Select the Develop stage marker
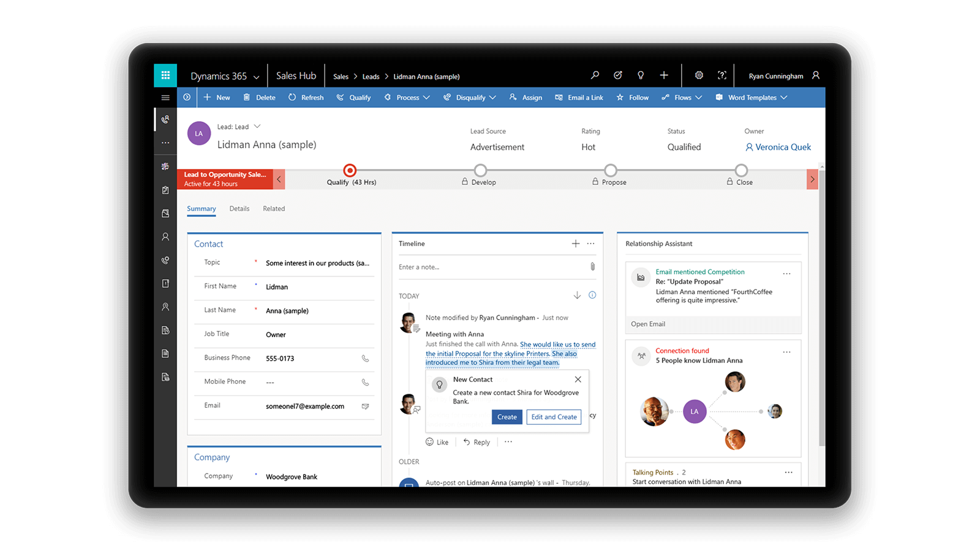 (x=481, y=170)
